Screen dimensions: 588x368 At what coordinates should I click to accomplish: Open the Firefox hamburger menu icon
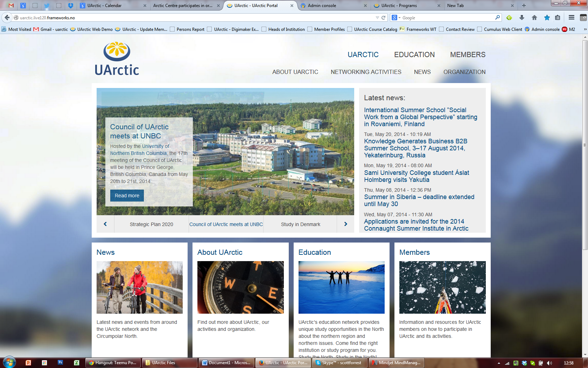[x=572, y=18]
